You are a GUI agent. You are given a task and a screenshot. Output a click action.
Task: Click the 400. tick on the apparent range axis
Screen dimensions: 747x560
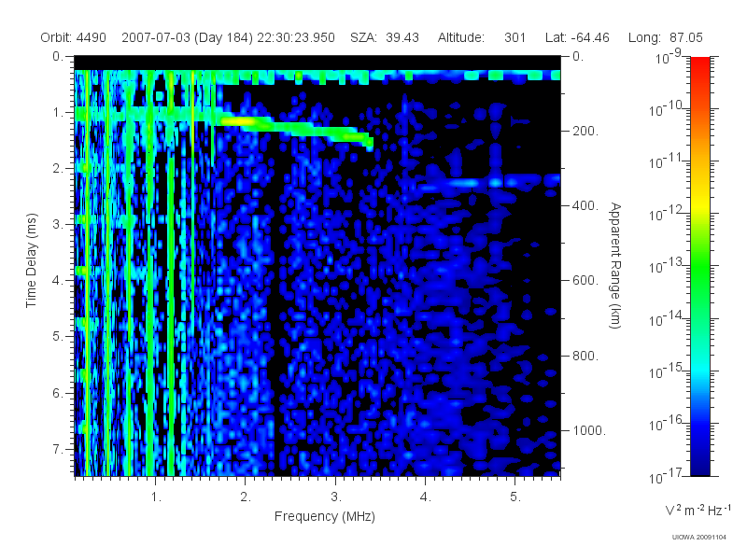585,205
